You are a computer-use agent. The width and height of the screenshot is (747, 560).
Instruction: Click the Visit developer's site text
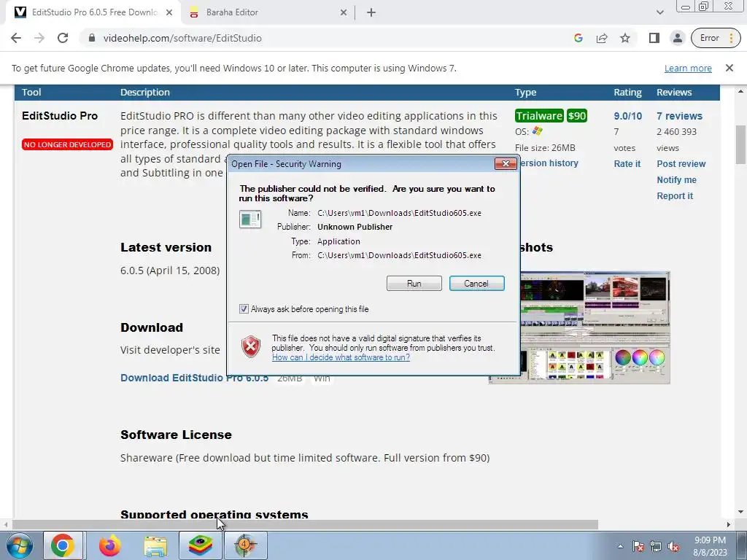tap(170, 350)
